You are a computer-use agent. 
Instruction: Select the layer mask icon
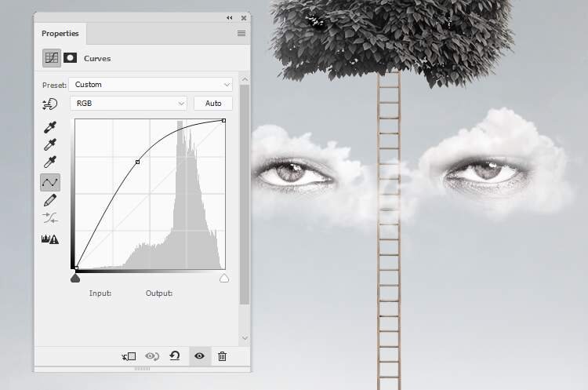point(70,58)
